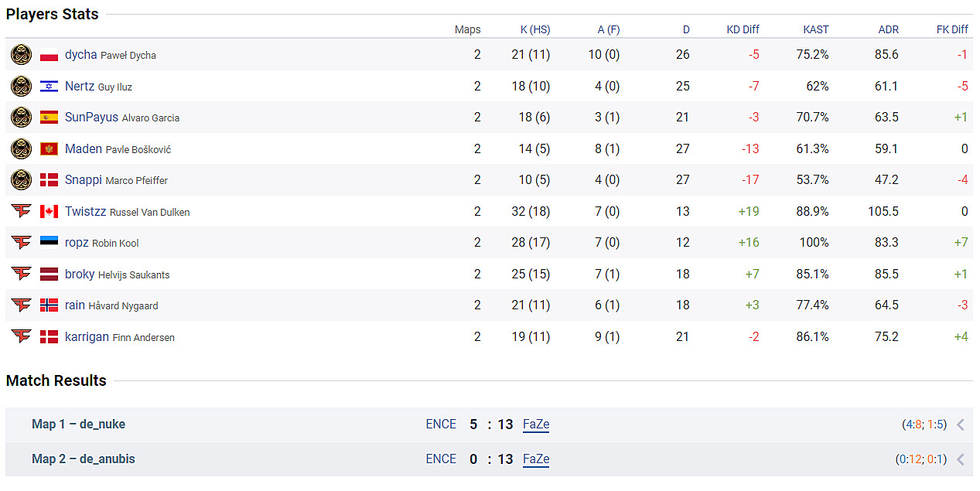Viewport: 980px width, 491px height.
Task: Sort the table by ADR column
Action: [888, 29]
